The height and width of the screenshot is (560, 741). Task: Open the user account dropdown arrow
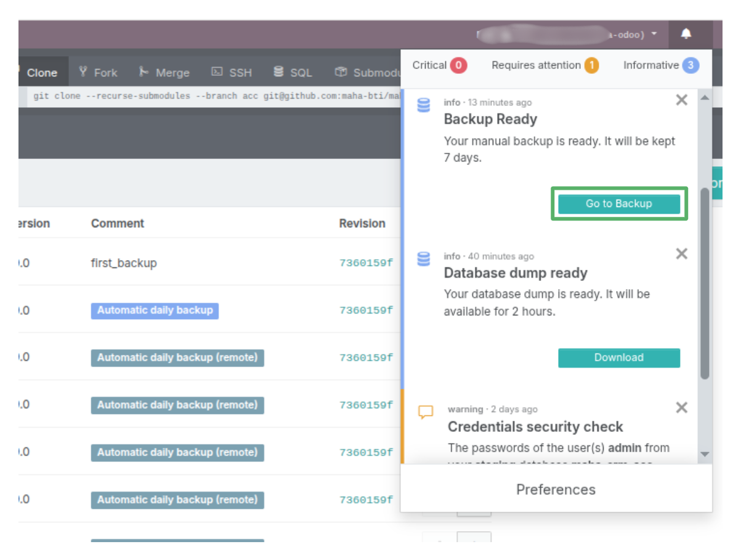[x=654, y=34]
